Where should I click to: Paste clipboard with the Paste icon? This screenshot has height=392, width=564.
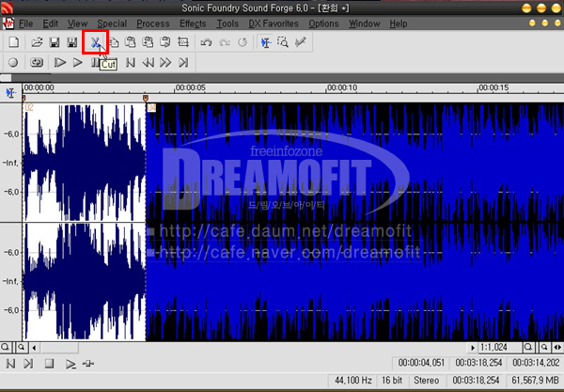(131, 42)
